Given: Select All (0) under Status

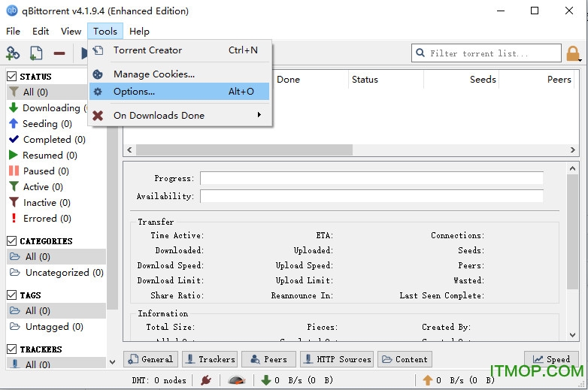Looking at the screenshot, I should [47, 92].
